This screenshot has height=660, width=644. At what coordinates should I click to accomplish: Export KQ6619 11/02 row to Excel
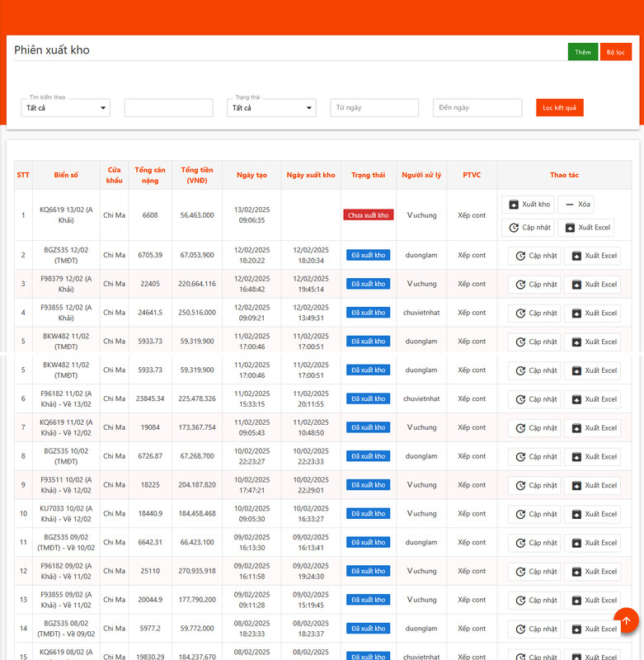click(x=592, y=428)
